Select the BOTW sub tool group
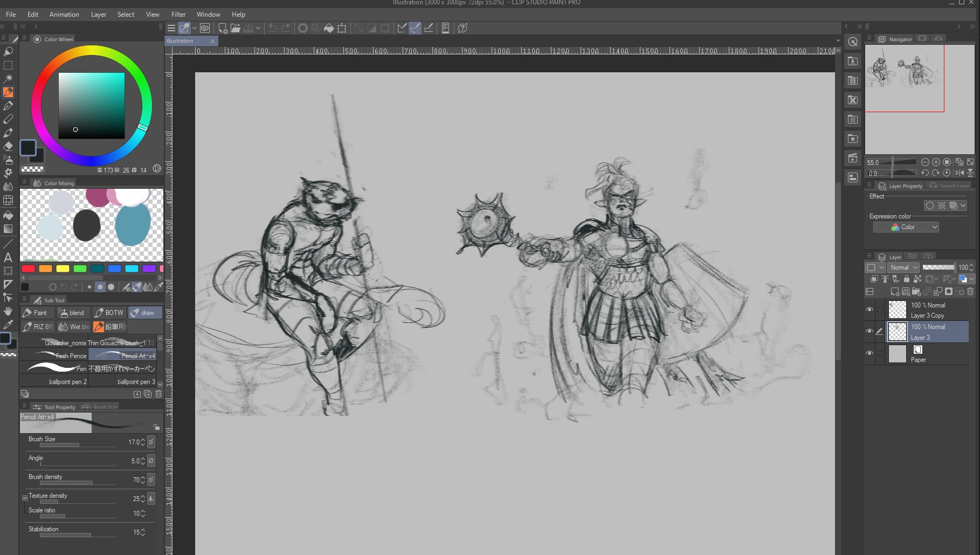Screen dimensions: 980x555 tap(109, 313)
